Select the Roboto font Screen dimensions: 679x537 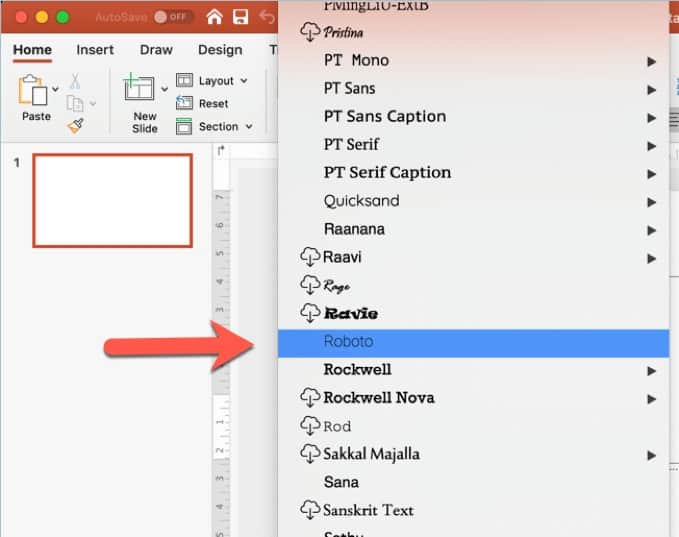click(x=473, y=343)
